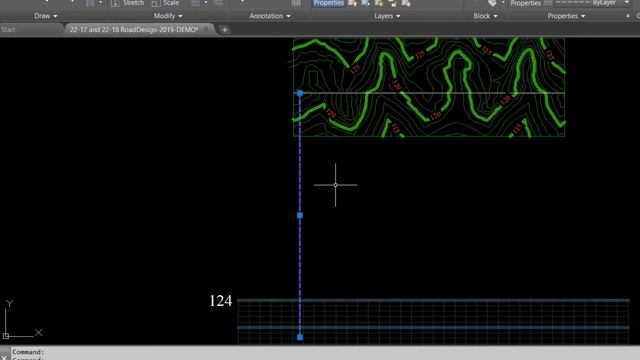This screenshot has height=360, width=640.
Task: Click the UCS origin icon
Action: click(6, 336)
